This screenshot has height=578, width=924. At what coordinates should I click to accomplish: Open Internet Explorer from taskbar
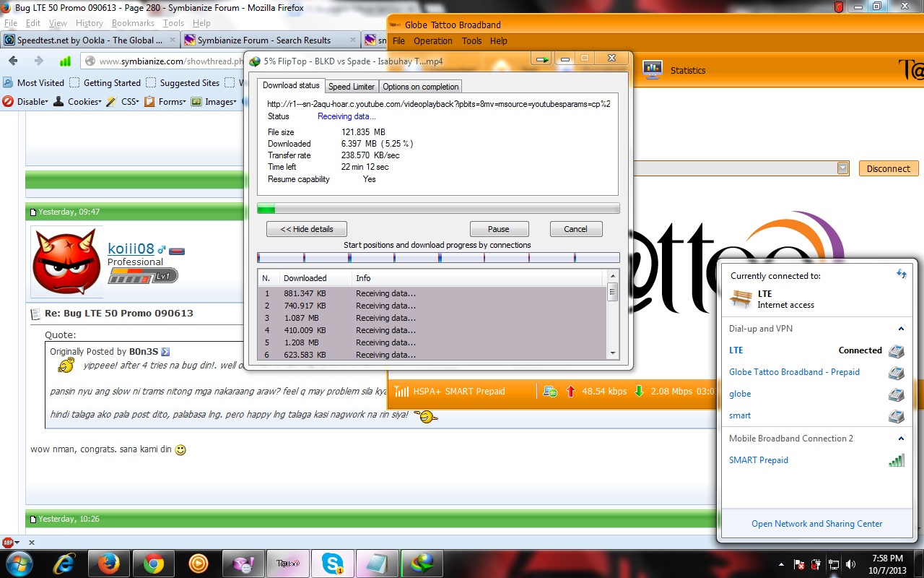pyautogui.click(x=65, y=563)
